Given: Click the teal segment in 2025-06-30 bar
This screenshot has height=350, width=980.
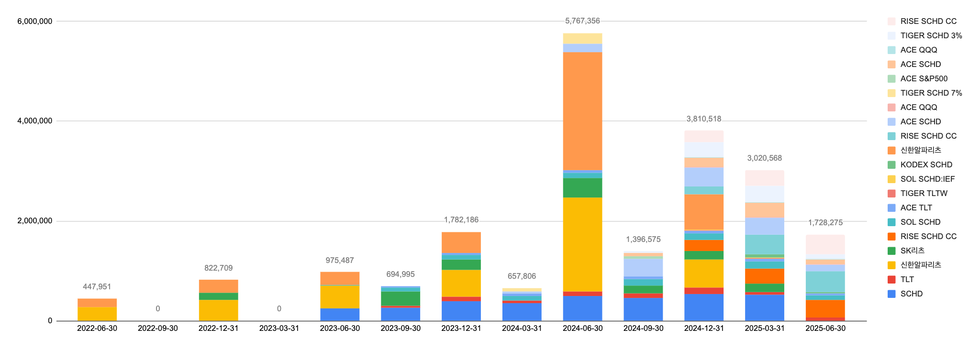Looking at the screenshot, I should pos(825,282).
